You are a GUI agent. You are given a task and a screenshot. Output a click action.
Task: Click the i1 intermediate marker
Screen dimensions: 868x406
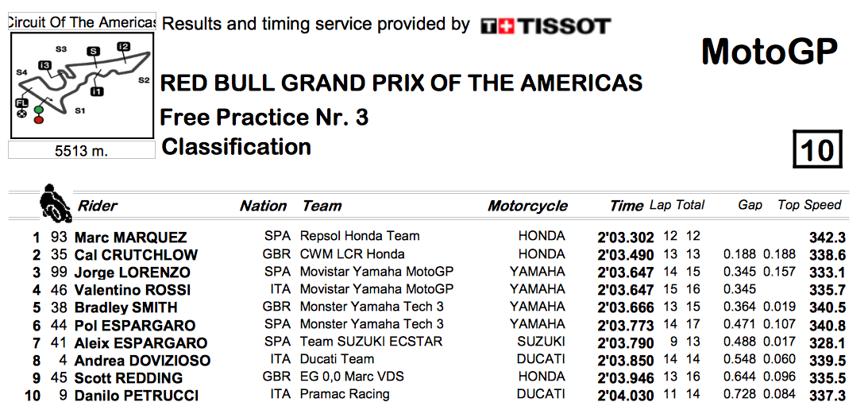click(97, 91)
